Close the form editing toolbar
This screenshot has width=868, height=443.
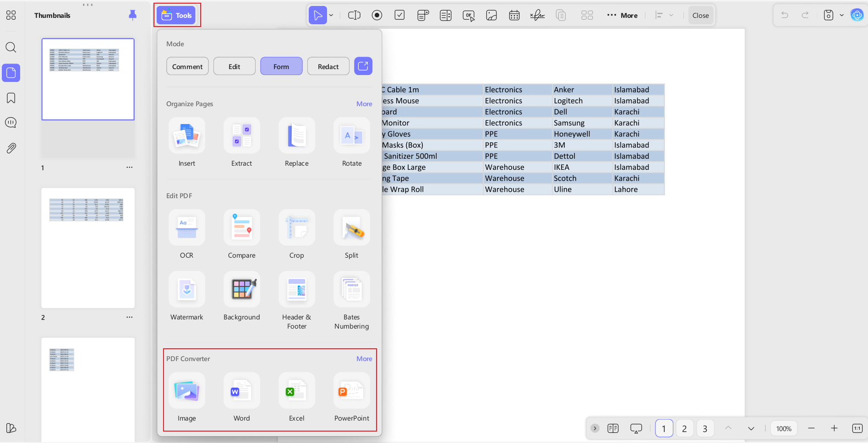(700, 15)
